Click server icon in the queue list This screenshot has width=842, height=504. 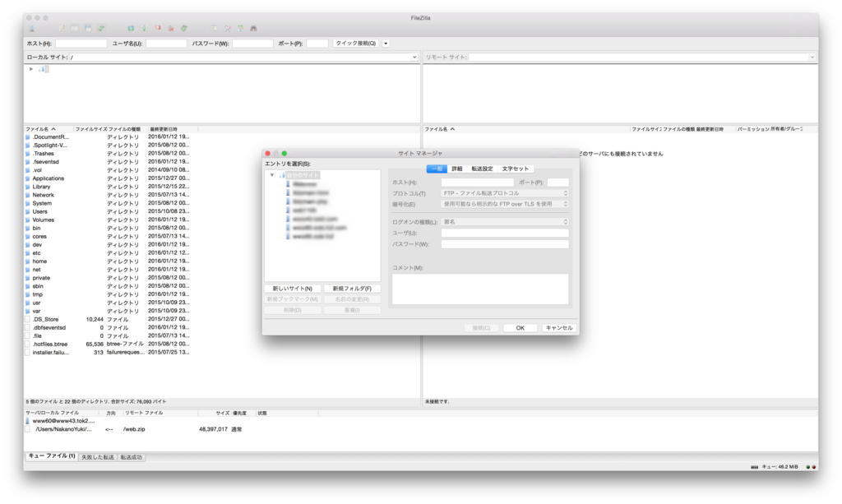pyautogui.click(x=28, y=421)
